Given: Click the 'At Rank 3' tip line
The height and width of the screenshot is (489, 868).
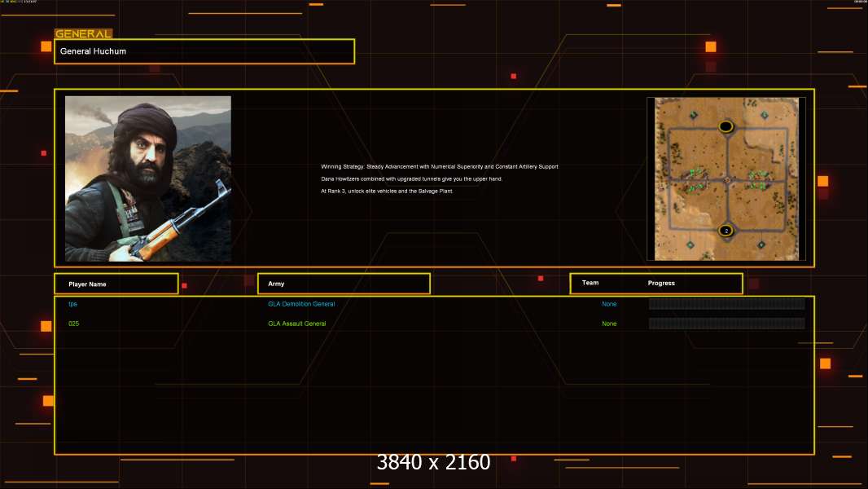Looking at the screenshot, I should [x=387, y=191].
